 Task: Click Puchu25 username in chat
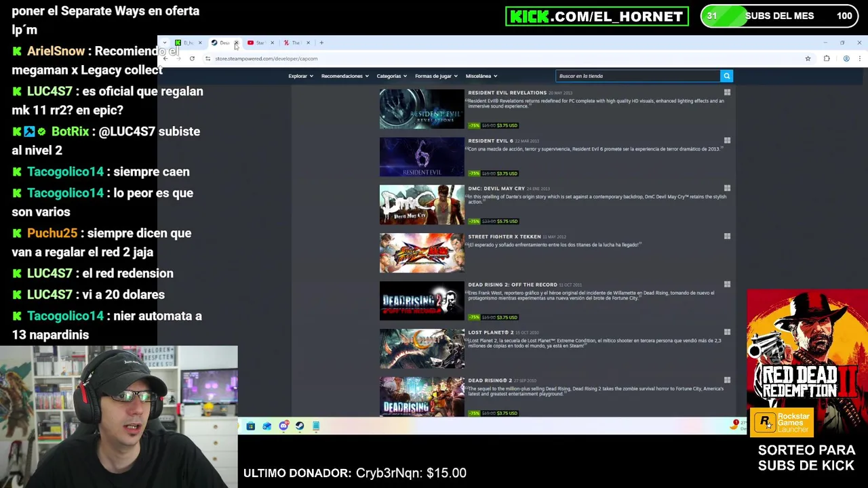(52, 233)
